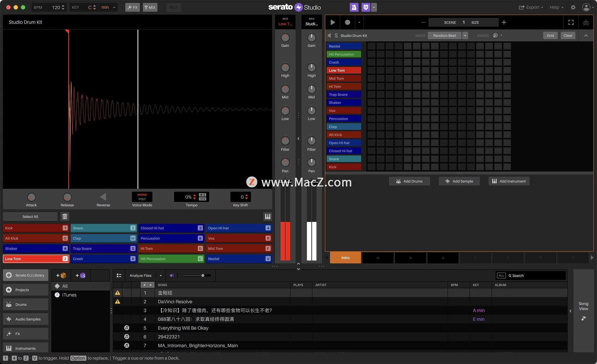The image size is (597, 364).
Task: Select the Intro scene tab
Action: pos(345,258)
